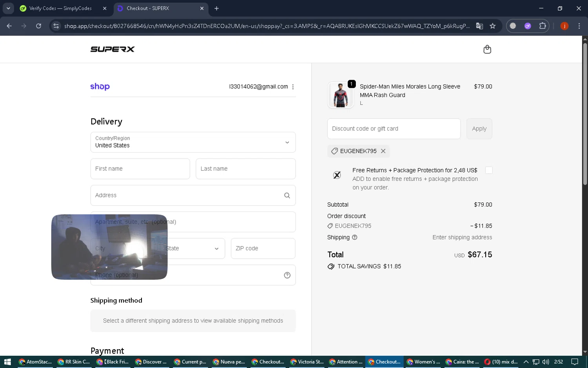The image size is (588, 368).
Task: Open the Victoria St... taskbar window
Action: click(x=307, y=362)
